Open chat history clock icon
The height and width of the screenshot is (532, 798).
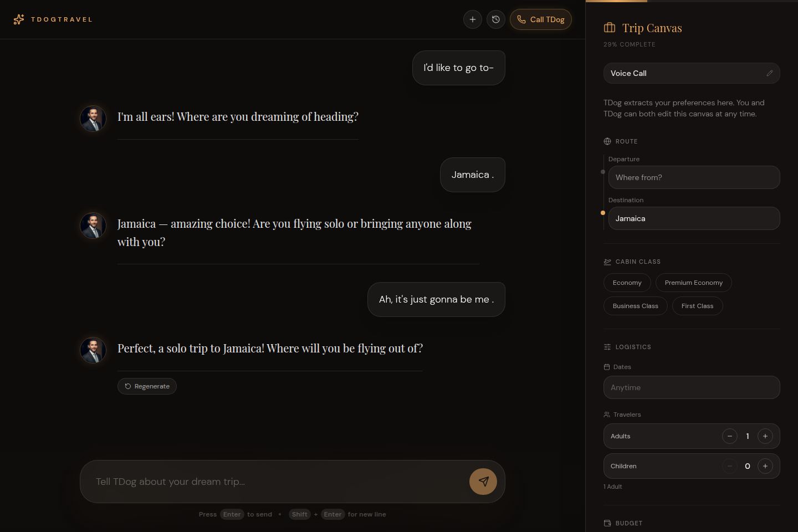(x=496, y=19)
